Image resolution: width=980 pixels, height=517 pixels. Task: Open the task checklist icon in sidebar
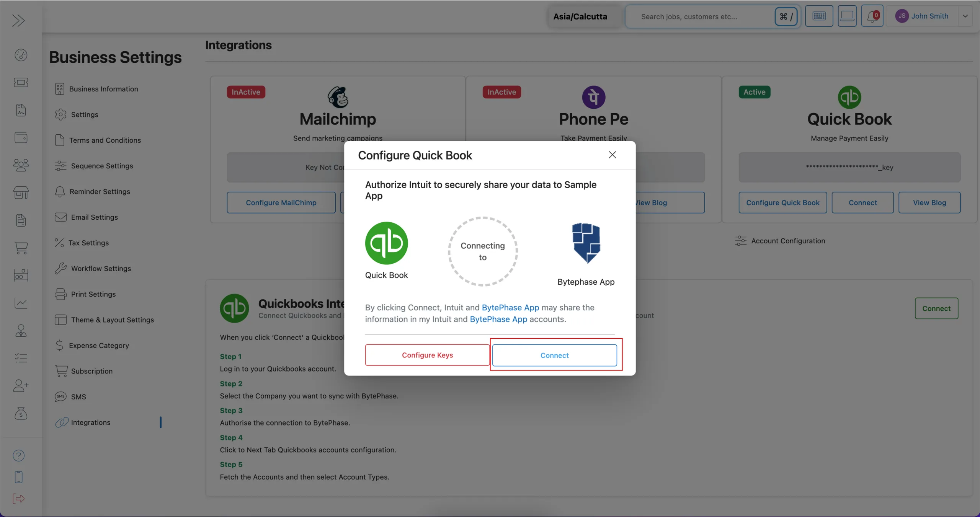[21, 358]
